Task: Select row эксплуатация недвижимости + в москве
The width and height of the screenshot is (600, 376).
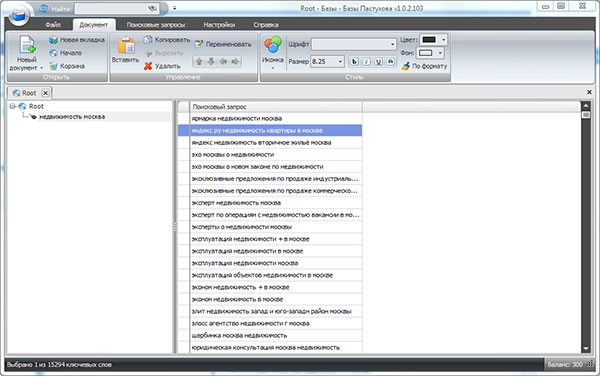Action: point(276,239)
